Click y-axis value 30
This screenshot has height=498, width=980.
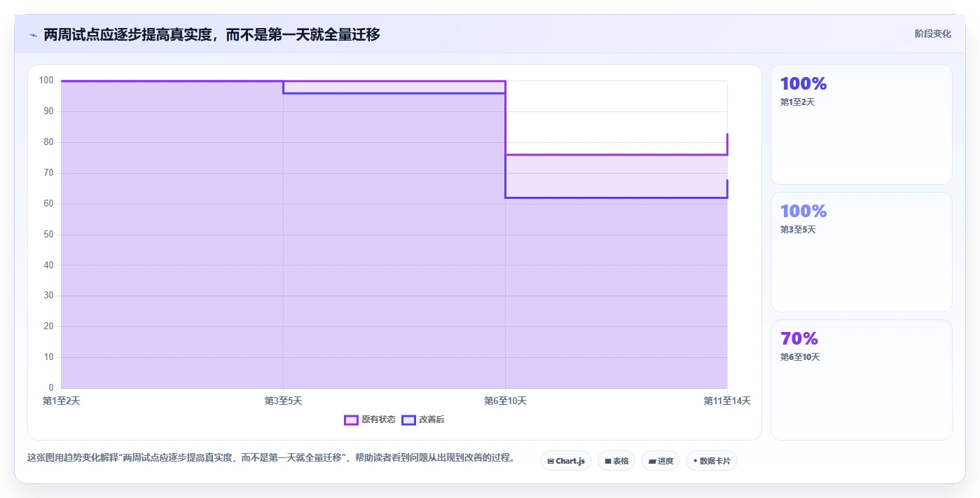[x=48, y=296]
